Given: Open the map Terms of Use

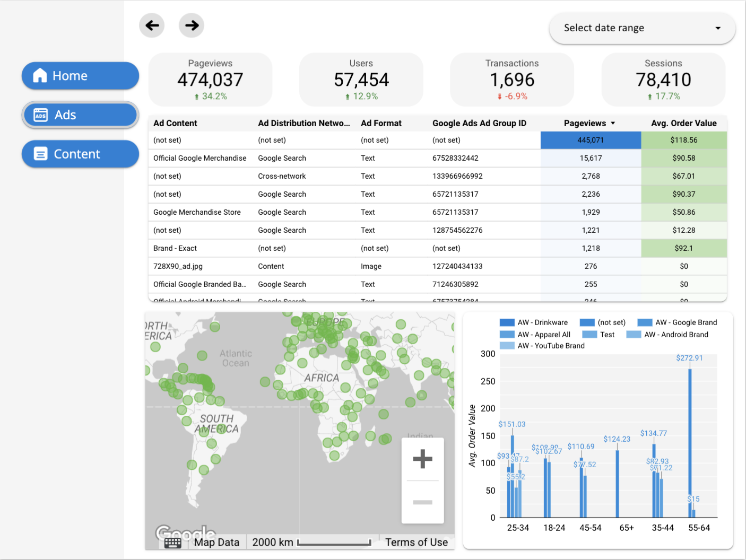Looking at the screenshot, I should coord(417,542).
